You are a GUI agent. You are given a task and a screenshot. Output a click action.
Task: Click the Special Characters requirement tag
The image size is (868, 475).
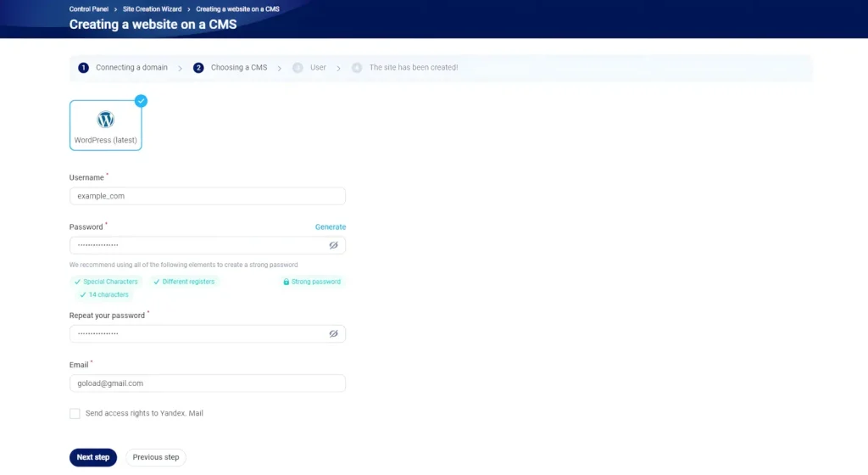[x=106, y=282]
